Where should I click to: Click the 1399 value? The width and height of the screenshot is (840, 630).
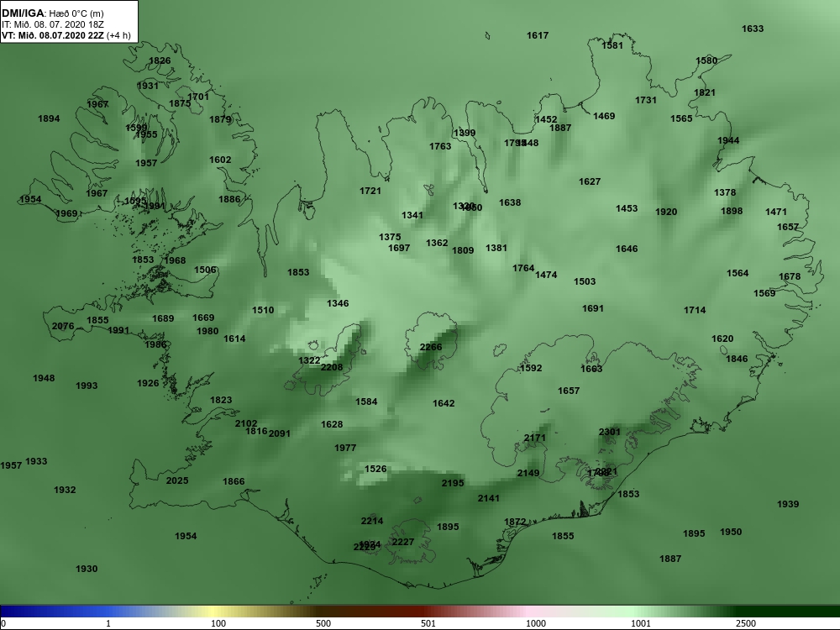(465, 134)
